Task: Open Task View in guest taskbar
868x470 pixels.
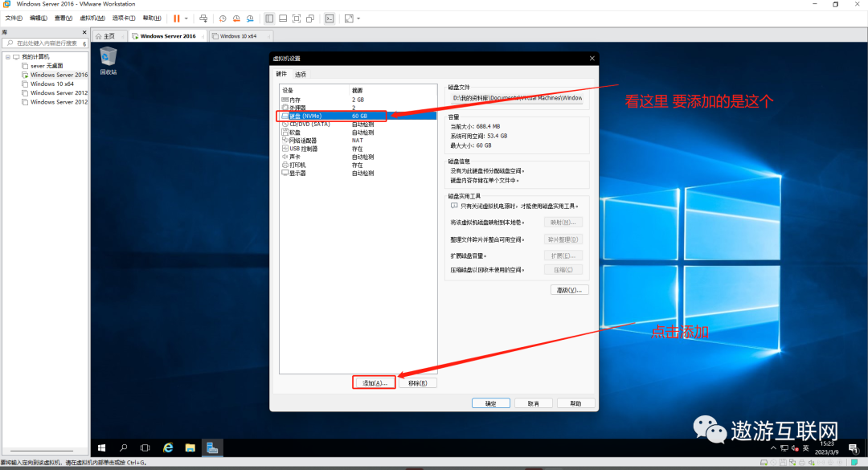Action: [145, 448]
